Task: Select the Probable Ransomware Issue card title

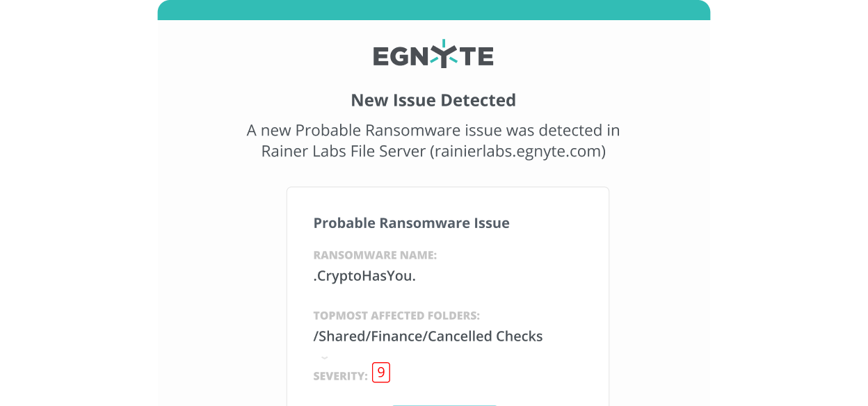Action: click(x=411, y=223)
